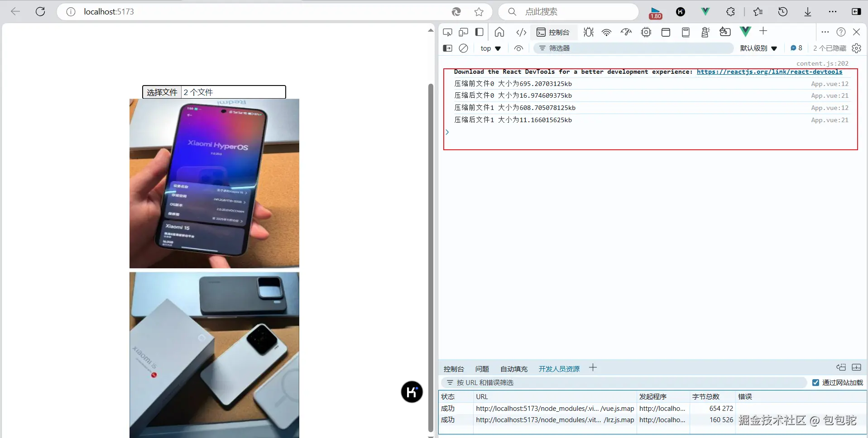Switch to the 控制台 tab in top toolbar
868x438 pixels.
pos(553,32)
